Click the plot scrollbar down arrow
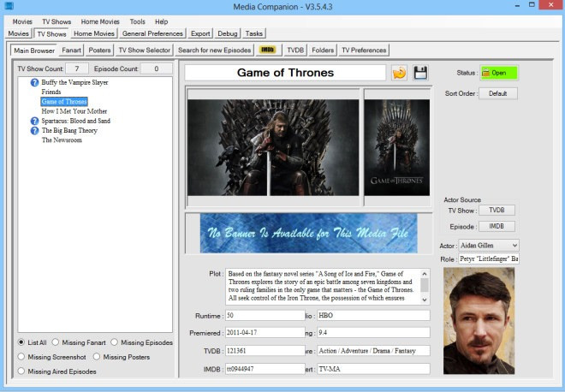The width and height of the screenshot is (565, 392). pyautogui.click(x=425, y=300)
